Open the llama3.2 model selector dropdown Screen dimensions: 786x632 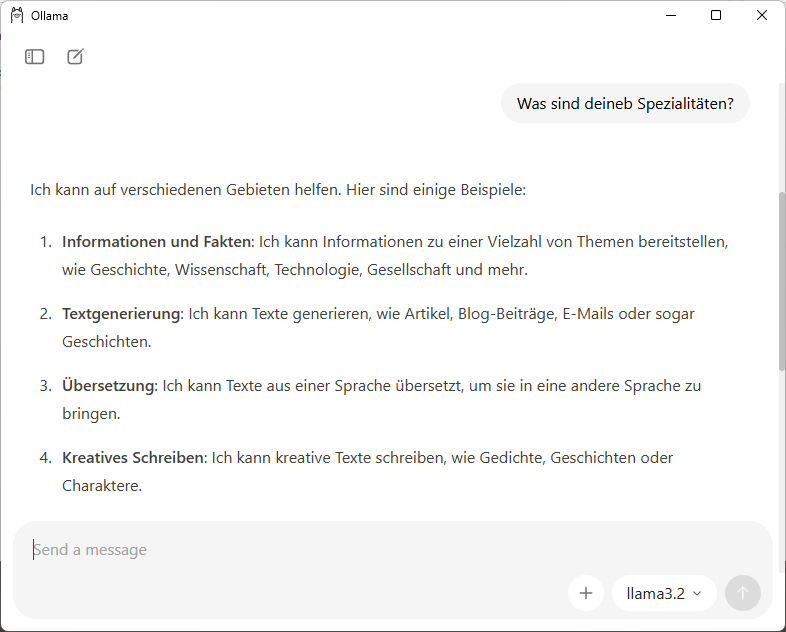click(x=664, y=593)
